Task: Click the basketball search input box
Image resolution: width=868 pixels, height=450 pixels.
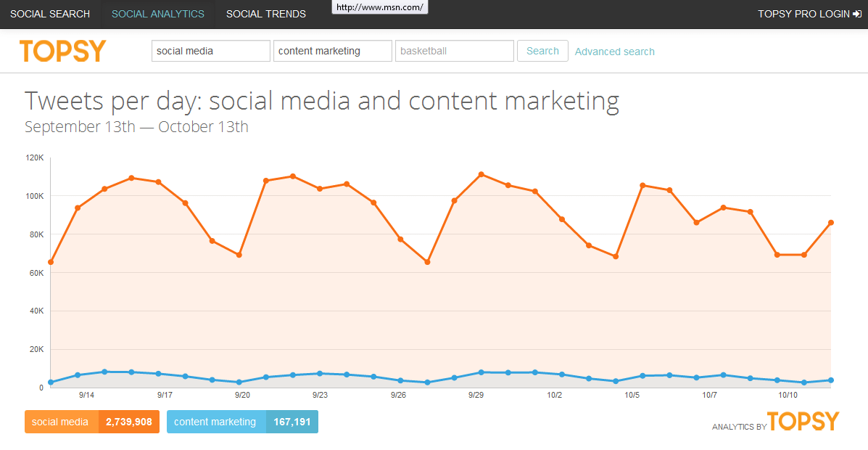Action: [x=454, y=51]
